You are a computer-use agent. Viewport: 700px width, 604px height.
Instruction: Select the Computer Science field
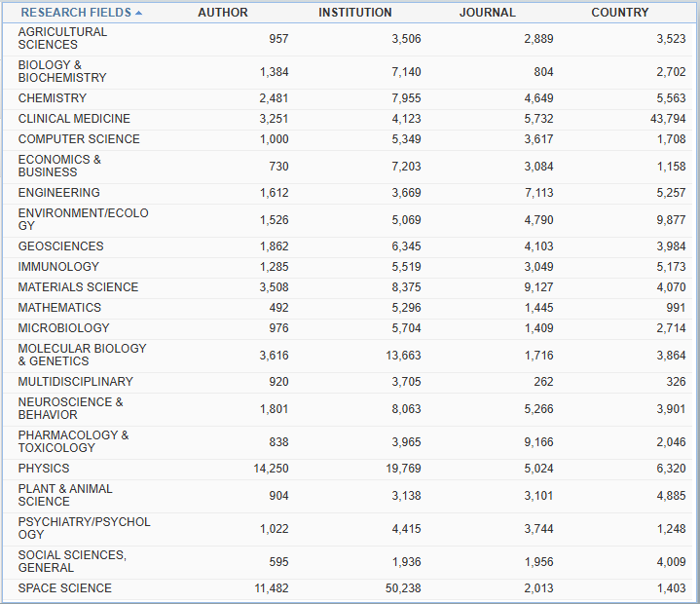(79, 139)
